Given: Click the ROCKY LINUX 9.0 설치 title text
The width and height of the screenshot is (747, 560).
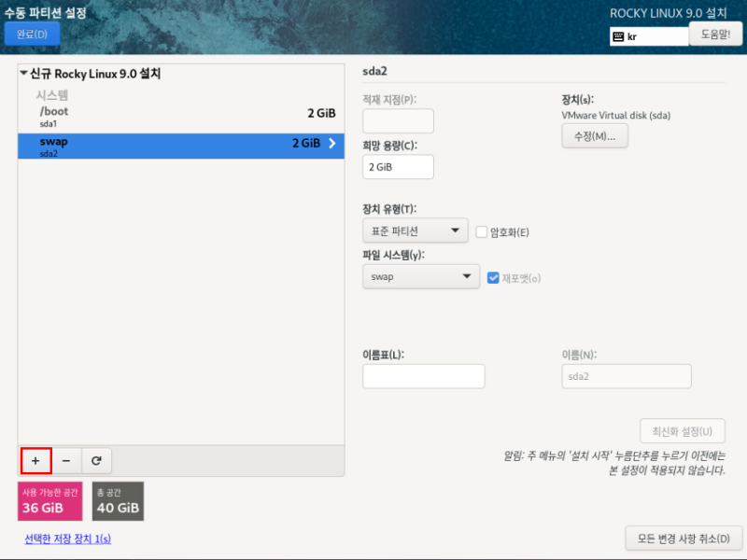Looking at the screenshot, I should click(669, 13).
